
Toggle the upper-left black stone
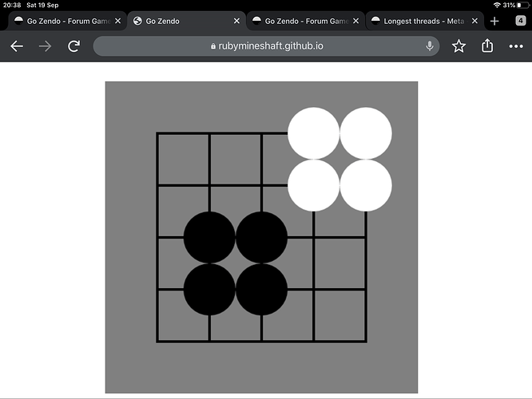point(209,237)
